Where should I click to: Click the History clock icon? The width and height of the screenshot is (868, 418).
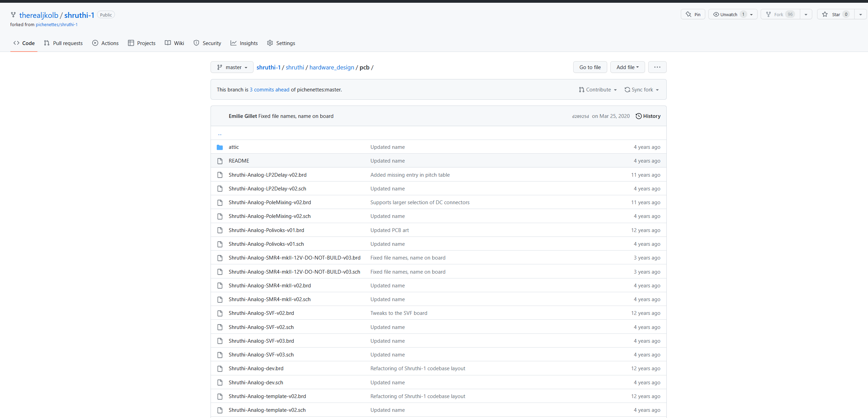tap(639, 116)
